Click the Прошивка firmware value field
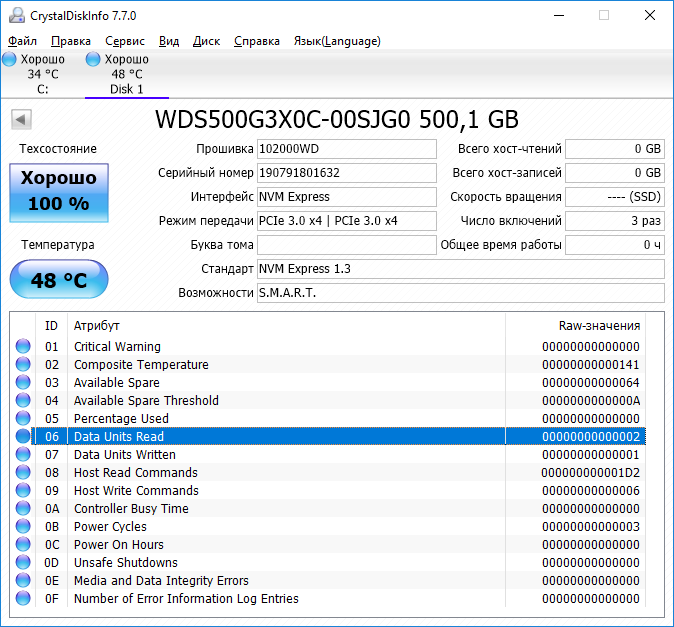The width and height of the screenshot is (674, 627). (x=346, y=149)
